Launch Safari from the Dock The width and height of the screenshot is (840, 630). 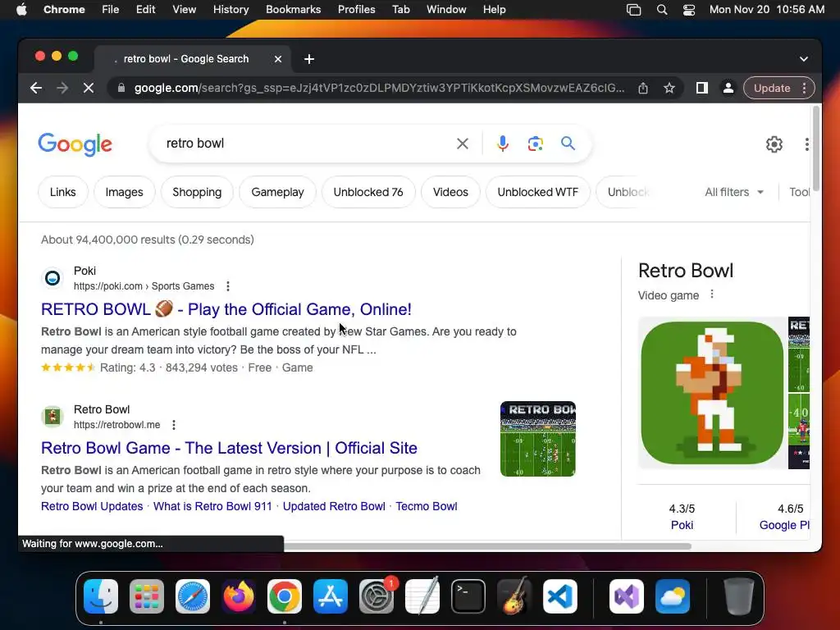192,596
